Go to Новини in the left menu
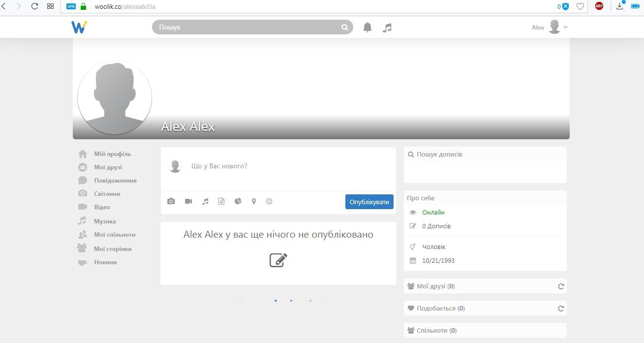This screenshot has height=343, width=644. [105, 262]
